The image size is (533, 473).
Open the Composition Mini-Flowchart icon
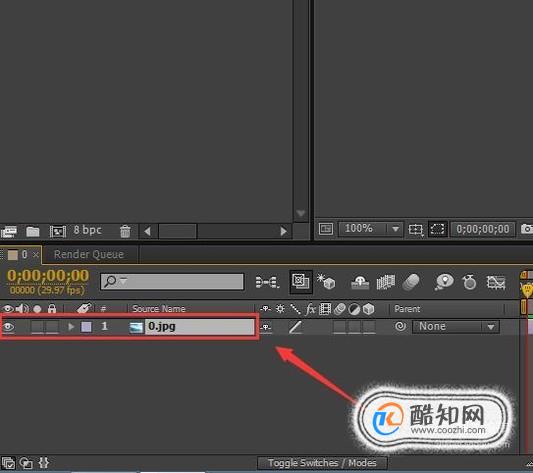point(268,282)
